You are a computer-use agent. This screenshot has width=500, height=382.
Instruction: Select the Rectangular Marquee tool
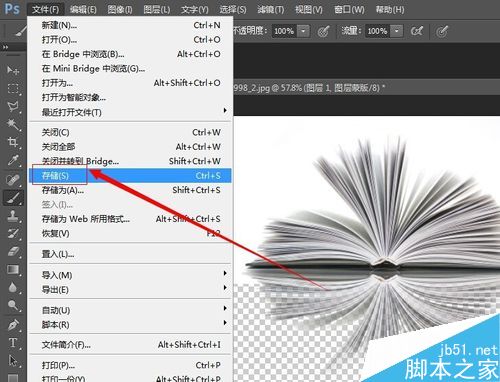click(13, 88)
